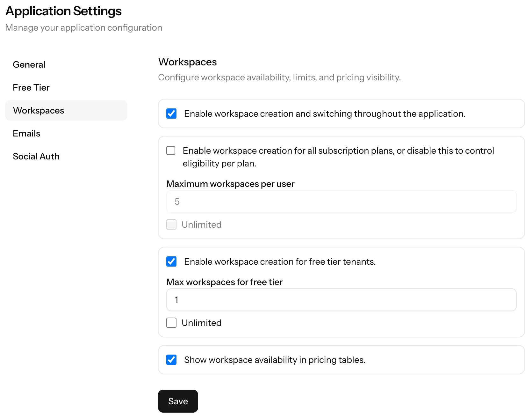Image resolution: width=532 pixels, height=419 pixels.
Task: Open the Free Tier settings section
Action: coord(31,87)
